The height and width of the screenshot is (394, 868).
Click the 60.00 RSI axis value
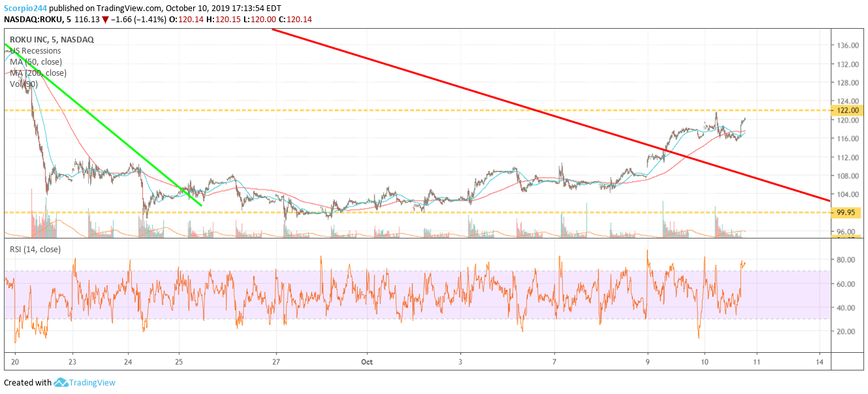point(846,284)
